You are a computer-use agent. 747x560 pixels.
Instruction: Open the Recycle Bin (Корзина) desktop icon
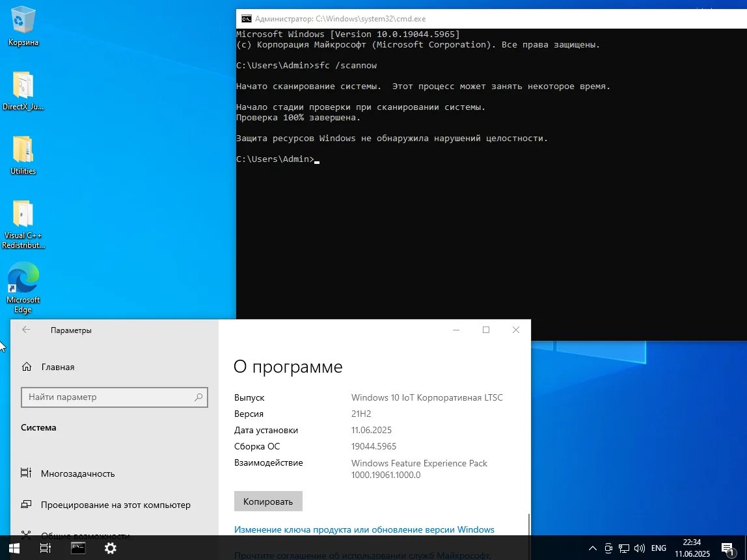coord(23,26)
